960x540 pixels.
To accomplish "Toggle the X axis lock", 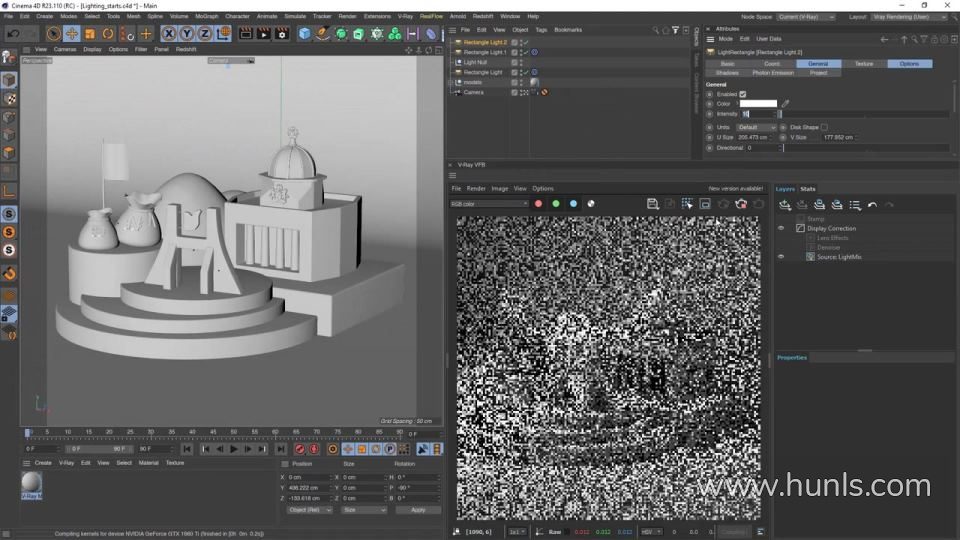I will [169, 34].
